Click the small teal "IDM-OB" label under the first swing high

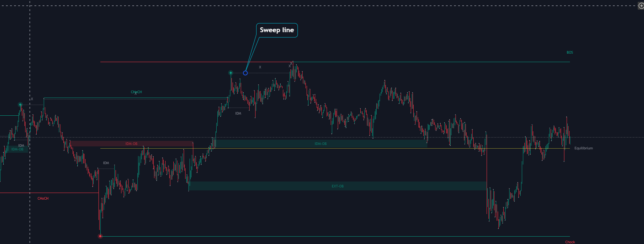[17, 149]
